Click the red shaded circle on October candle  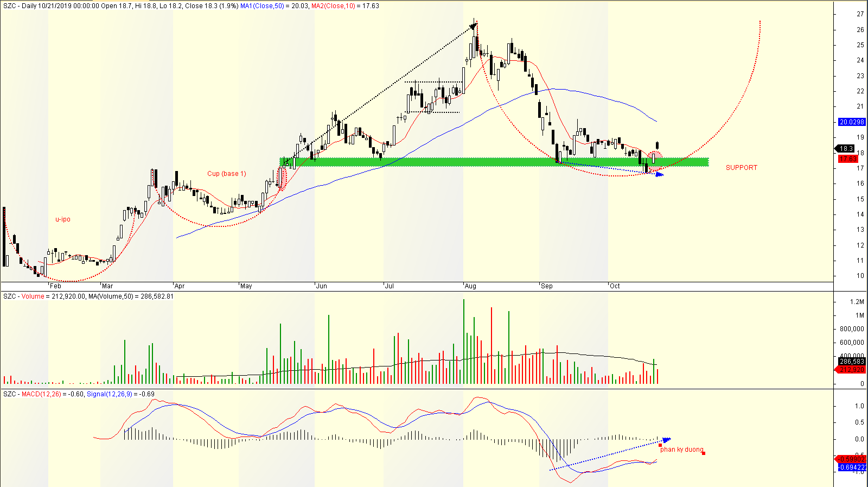pyautogui.click(x=655, y=159)
